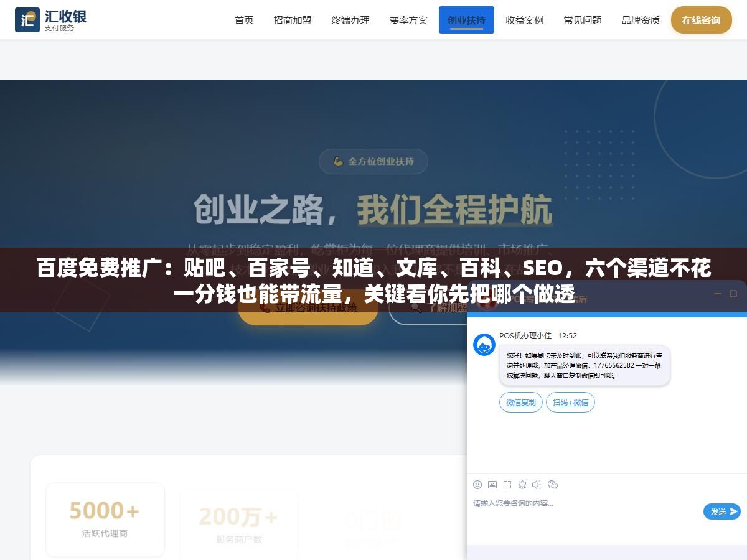This screenshot has height=560, width=747.
Task: Click the rating icon in chat toolbar
Action: pos(522,485)
